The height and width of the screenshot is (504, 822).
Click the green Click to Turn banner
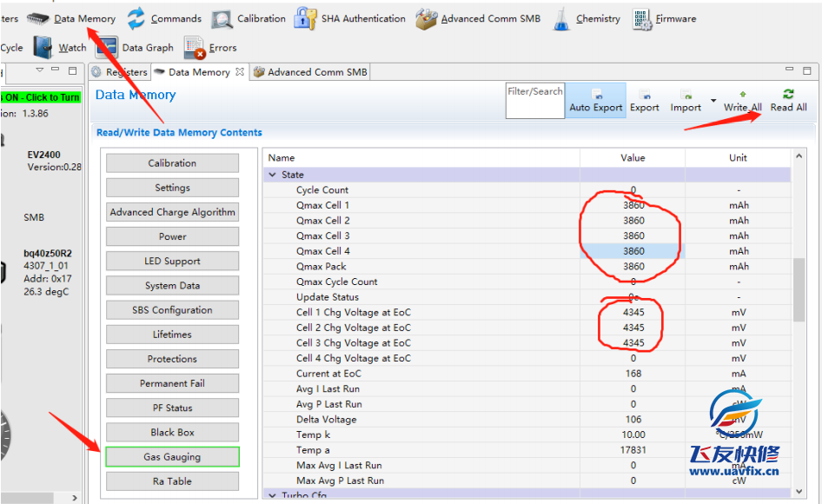pos(40,97)
